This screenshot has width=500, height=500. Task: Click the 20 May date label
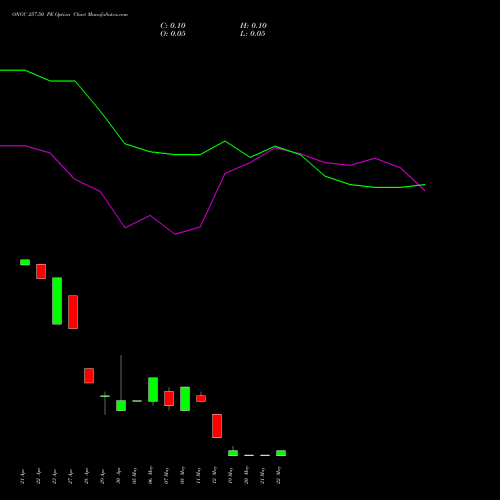click(247, 475)
